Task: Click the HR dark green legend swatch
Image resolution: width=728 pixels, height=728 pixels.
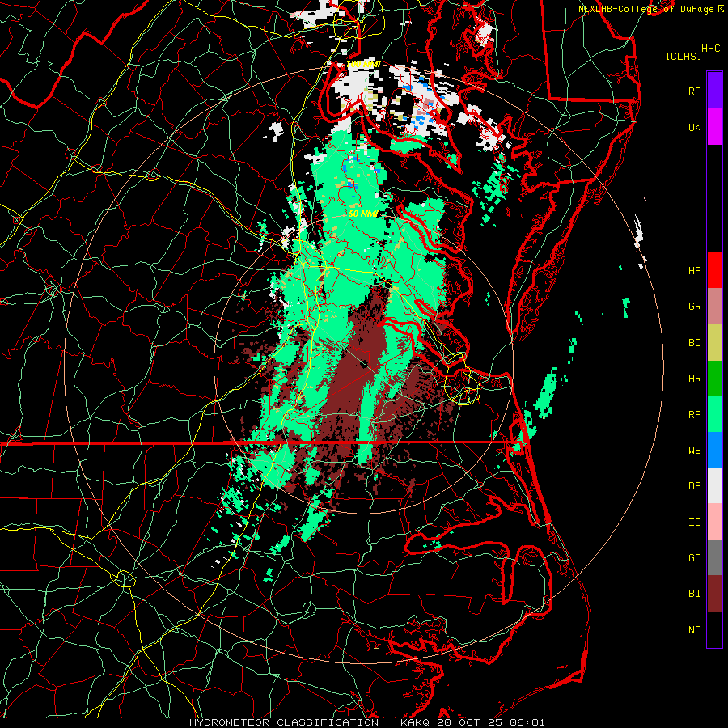Action: (x=714, y=379)
